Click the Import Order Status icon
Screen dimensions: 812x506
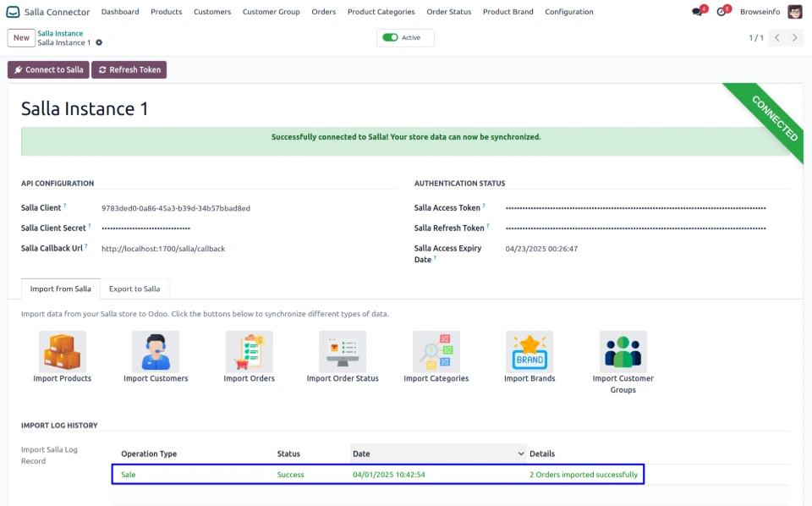point(343,351)
